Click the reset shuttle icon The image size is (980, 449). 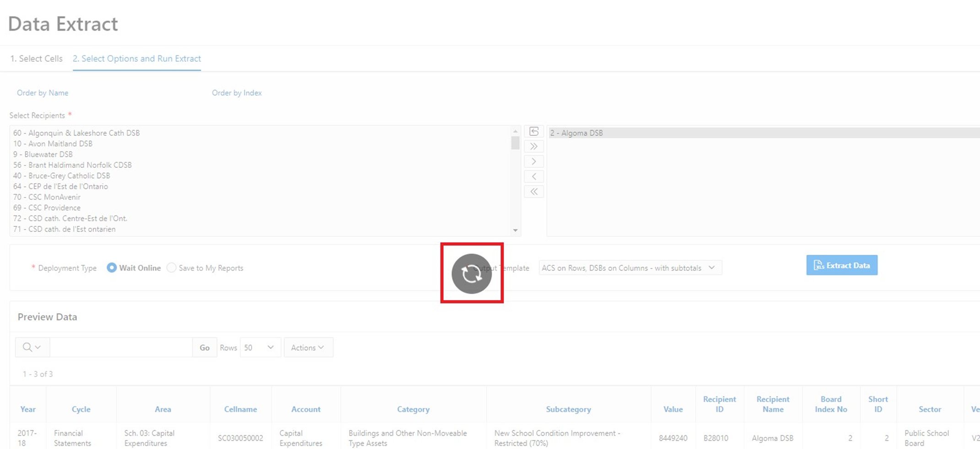coord(533,132)
